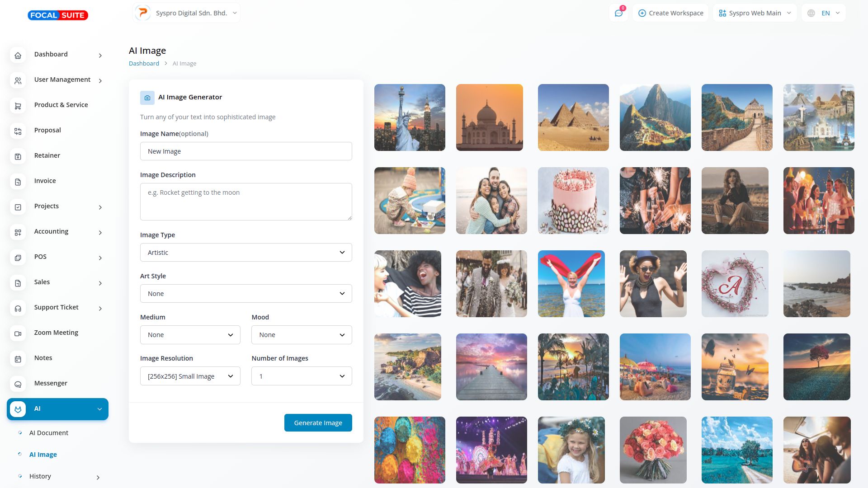Click the Messenger chat bubble icon
The image size is (868, 488).
pos(18,385)
